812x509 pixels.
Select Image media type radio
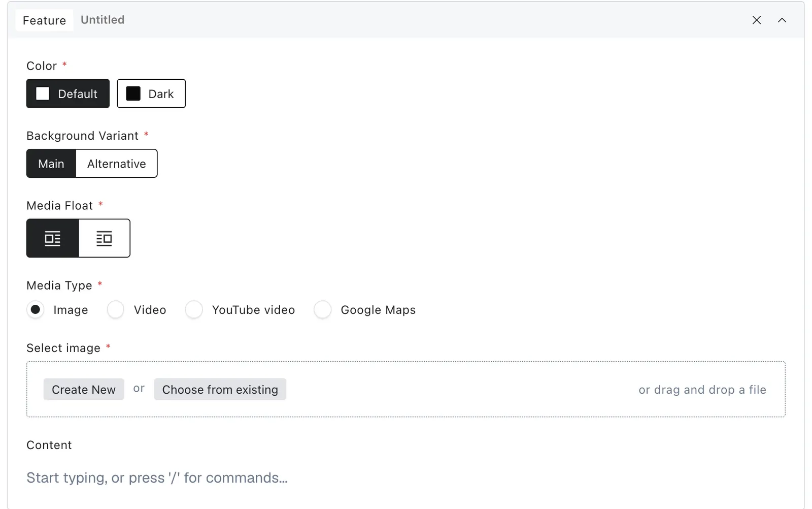36,309
